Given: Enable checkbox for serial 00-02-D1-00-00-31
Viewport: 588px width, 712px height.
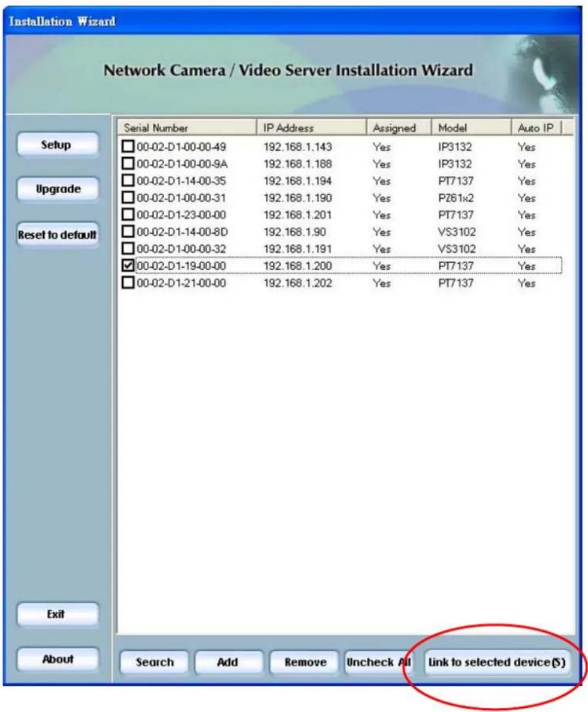Looking at the screenshot, I should 128,197.
